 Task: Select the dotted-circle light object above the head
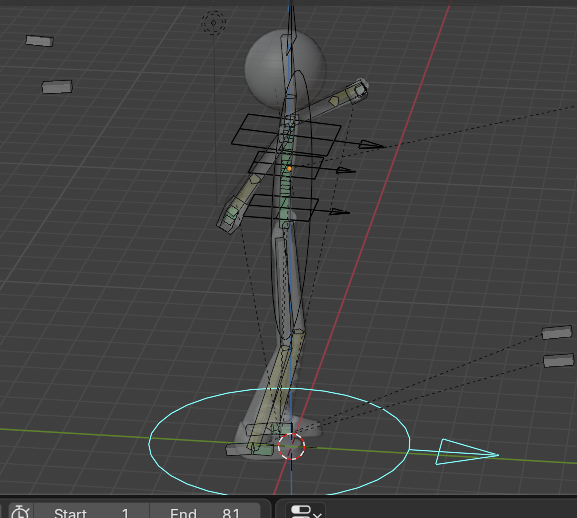213,23
